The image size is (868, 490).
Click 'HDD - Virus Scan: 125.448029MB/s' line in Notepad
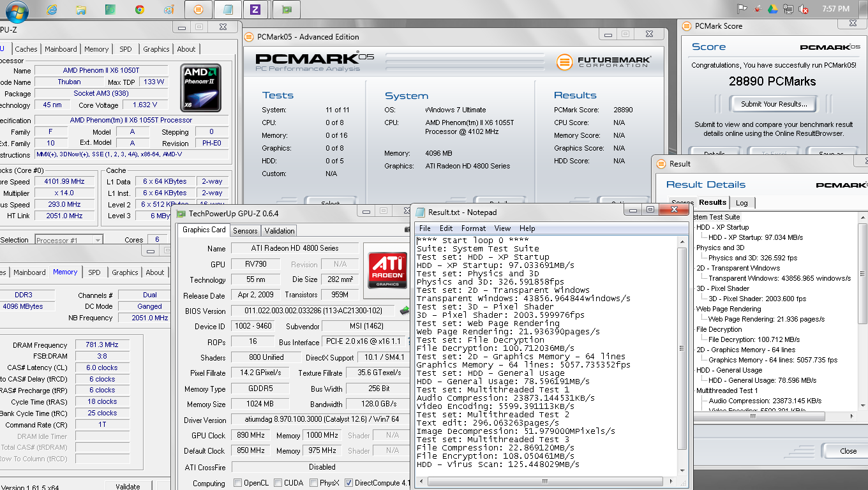tap(498, 464)
